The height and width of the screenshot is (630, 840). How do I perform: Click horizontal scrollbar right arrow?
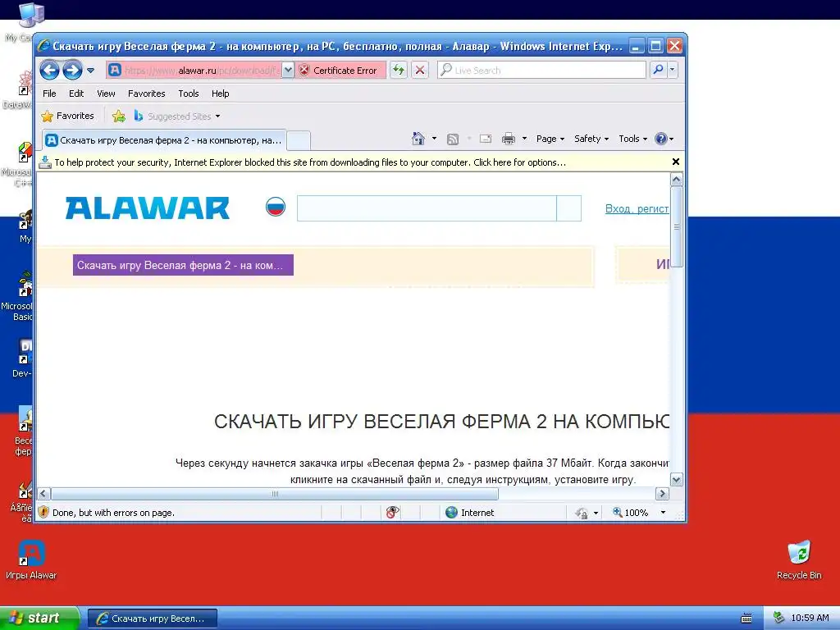[x=662, y=494]
